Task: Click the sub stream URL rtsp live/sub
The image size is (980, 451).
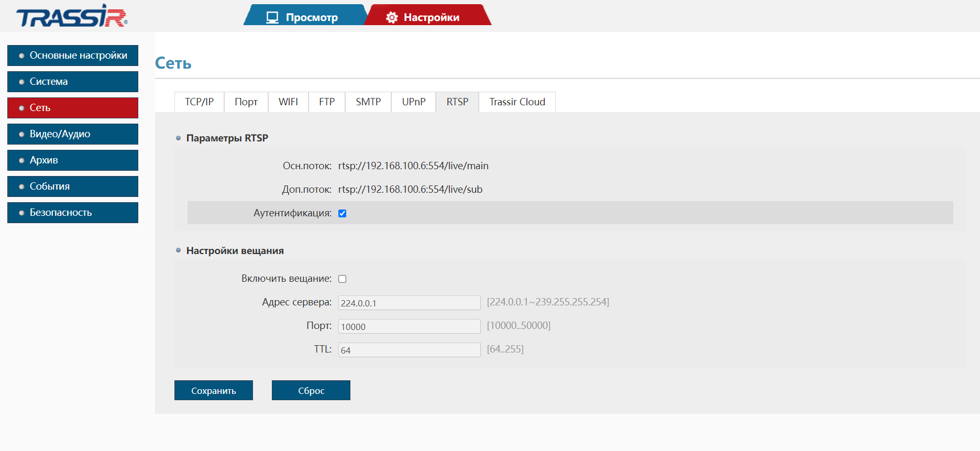Action: pos(410,190)
